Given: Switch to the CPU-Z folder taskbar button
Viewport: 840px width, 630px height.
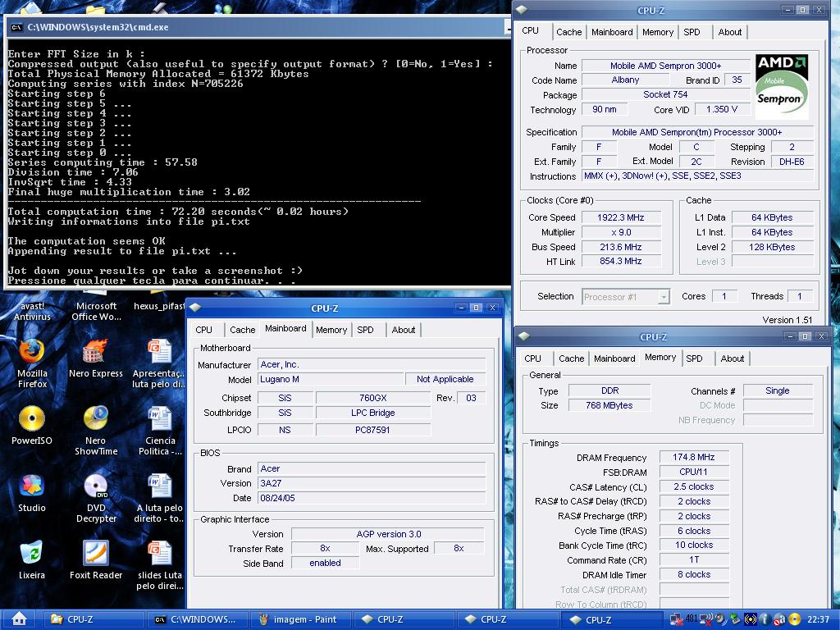Looking at the screenshot, I should [x=94, y=619].
